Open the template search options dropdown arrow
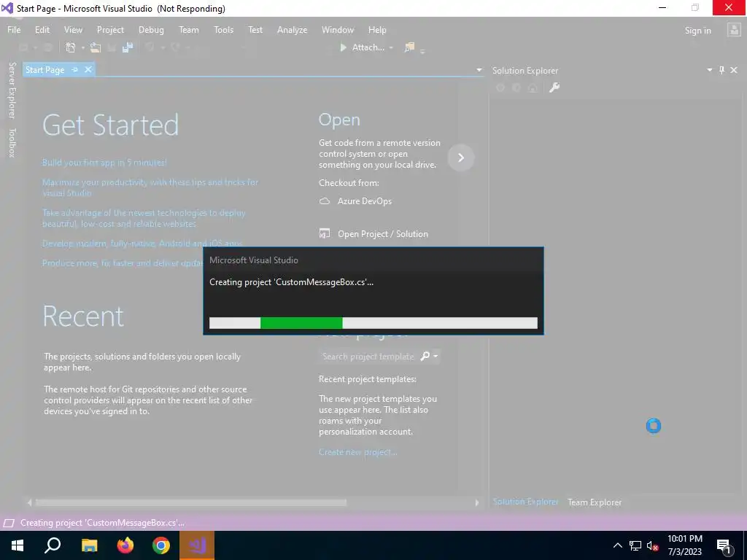 pyautogui.click(x=436, y=356)
